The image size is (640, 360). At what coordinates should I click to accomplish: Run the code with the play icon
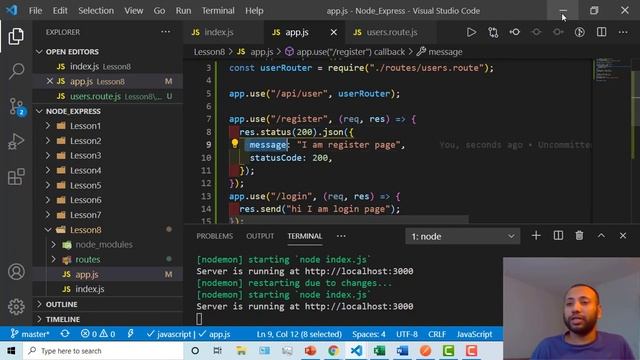(x=471, y=32)
